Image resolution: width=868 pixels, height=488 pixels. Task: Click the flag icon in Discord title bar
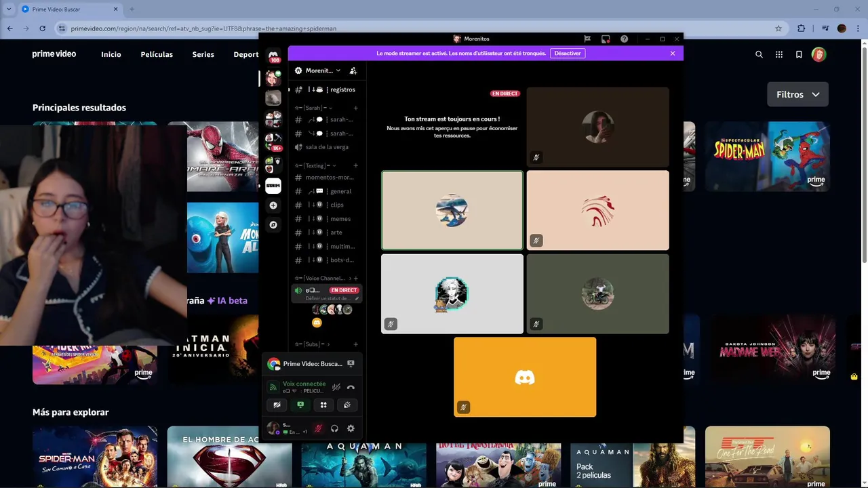pos(587,39)
